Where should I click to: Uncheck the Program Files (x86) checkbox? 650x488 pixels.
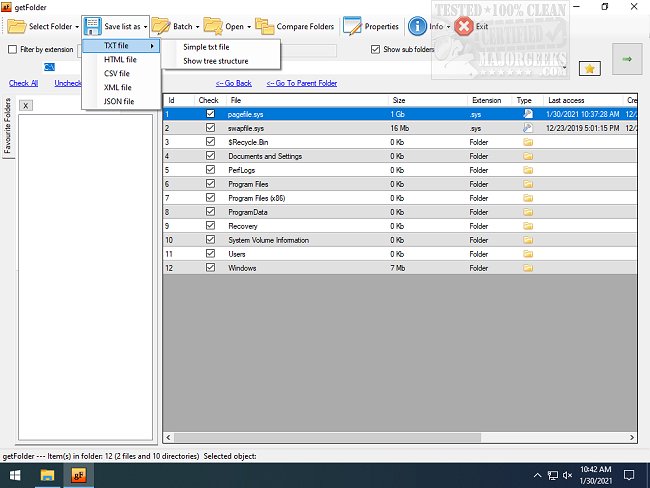pos(211,197)
